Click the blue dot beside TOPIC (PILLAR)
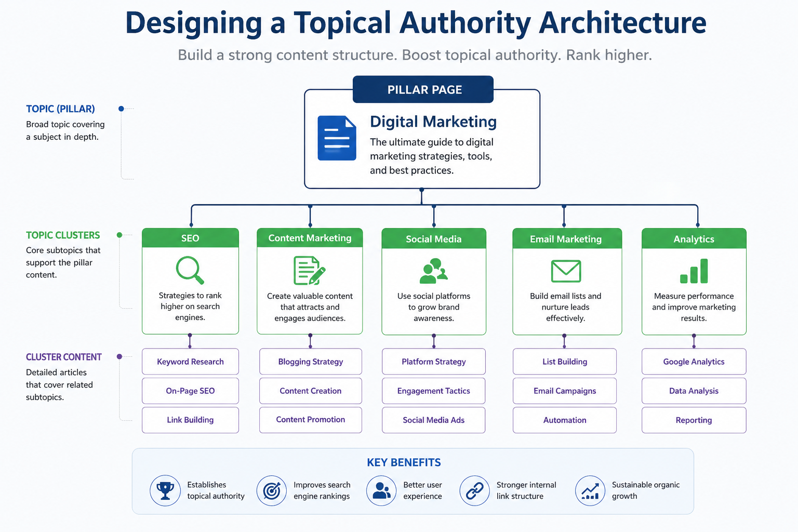The image size is (798, 532). (121, 109)
